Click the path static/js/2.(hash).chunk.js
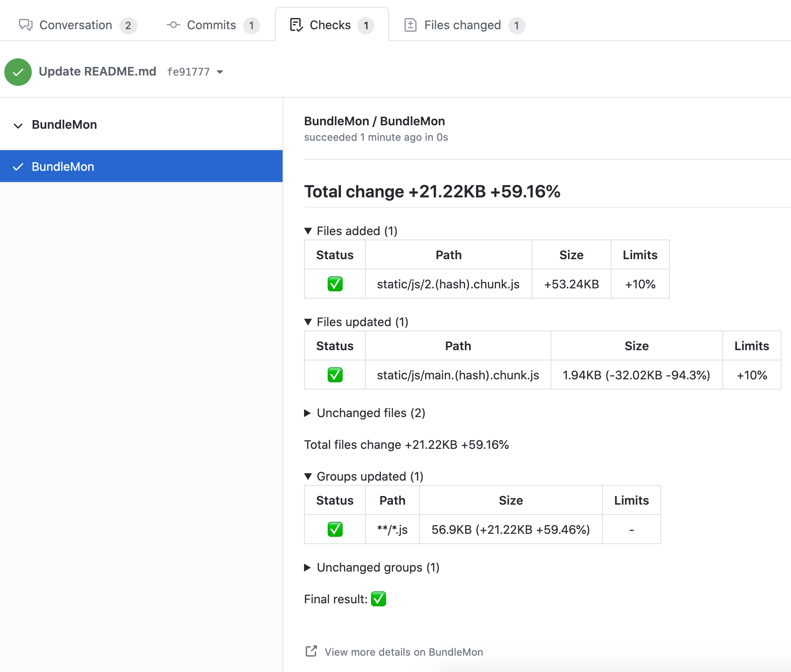791x672 pixels. point(448,284)
